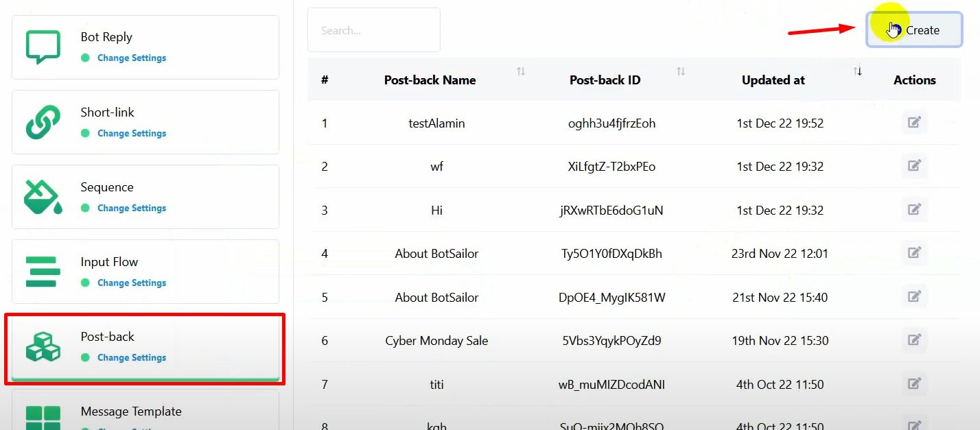Click the Input Flow bars icon
The image size is (980, 430).
tap(43, 272)
